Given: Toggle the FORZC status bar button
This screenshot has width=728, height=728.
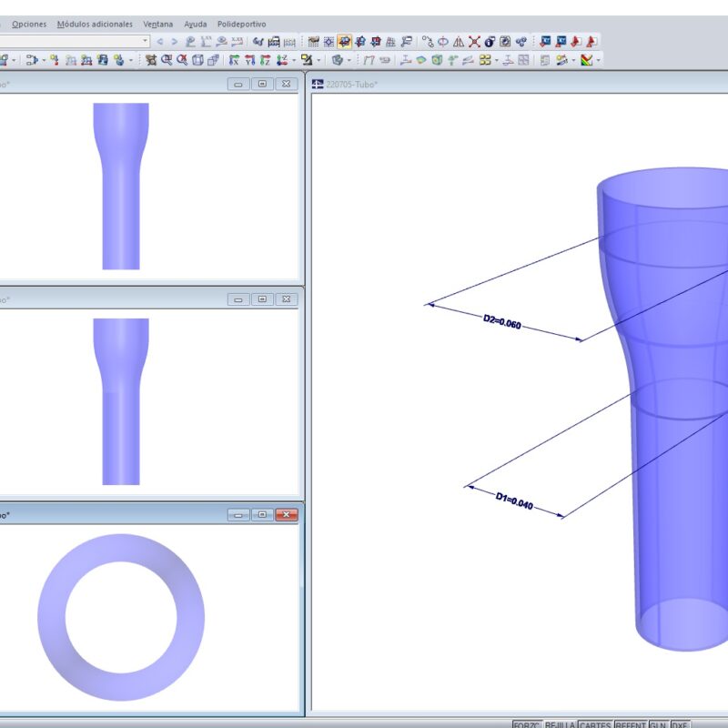Looking at the screenshot, I should pos(527,724).
